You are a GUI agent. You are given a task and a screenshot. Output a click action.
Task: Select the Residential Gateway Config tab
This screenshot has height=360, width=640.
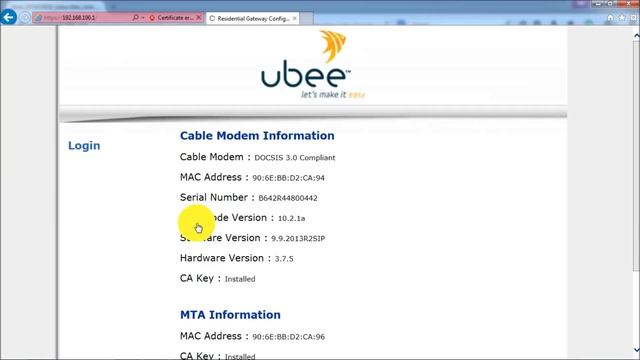click(x=253, y=18)
